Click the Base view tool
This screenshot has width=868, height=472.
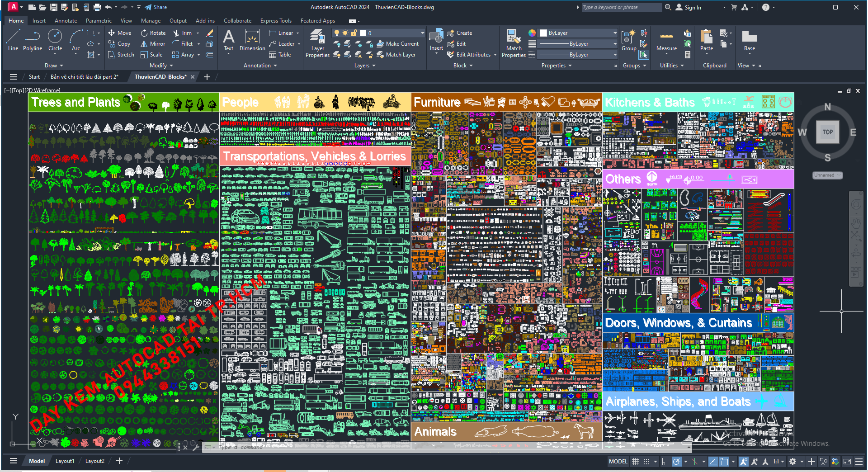click(x=749, y=40)
